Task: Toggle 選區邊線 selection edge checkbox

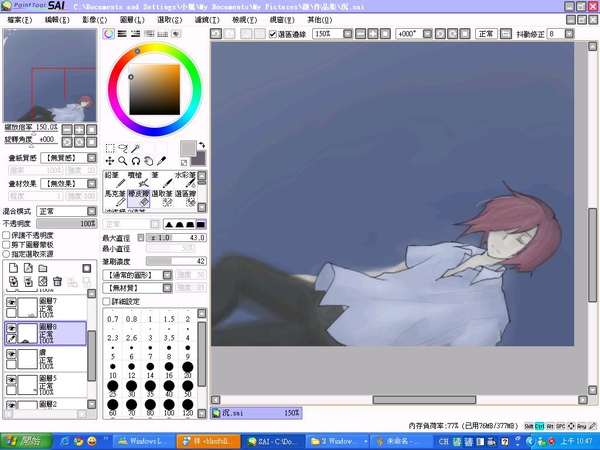Action: click(273, 34)
